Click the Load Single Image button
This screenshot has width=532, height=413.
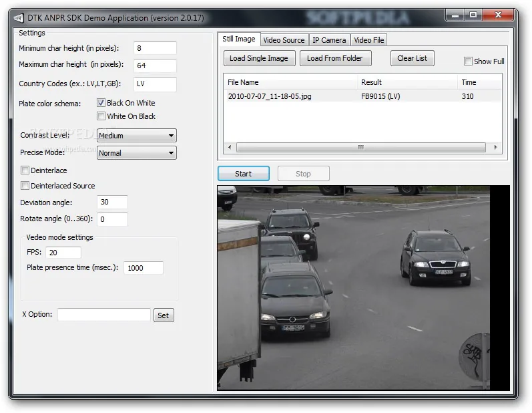click(259, 58)
